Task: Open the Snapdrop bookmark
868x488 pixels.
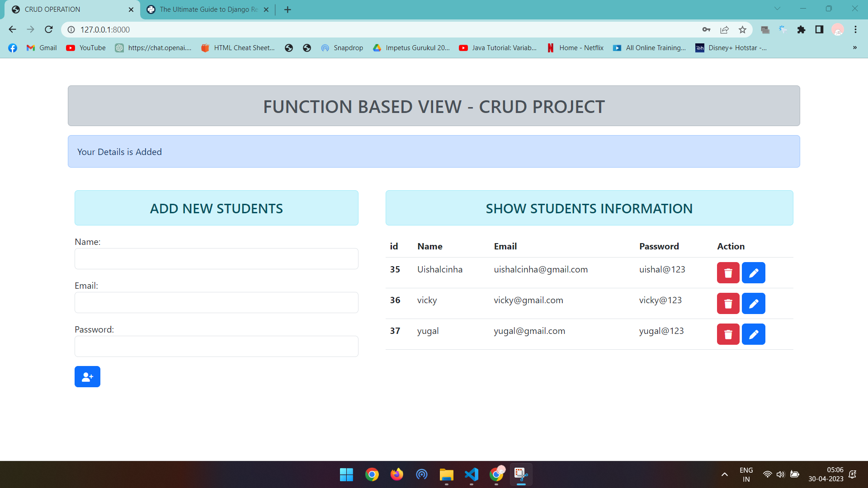Action: [x=342, y=47]
